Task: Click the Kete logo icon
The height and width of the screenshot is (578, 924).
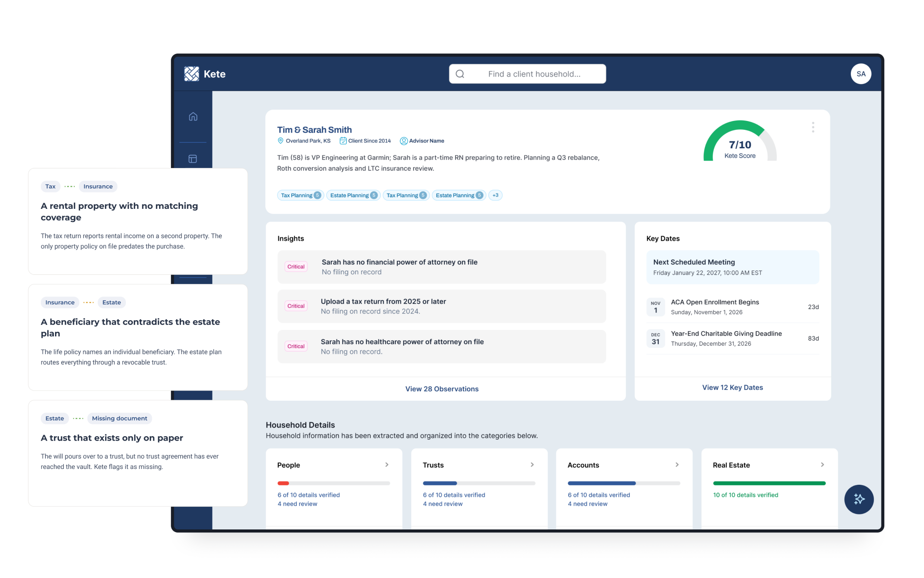Action: pos(191,74)
